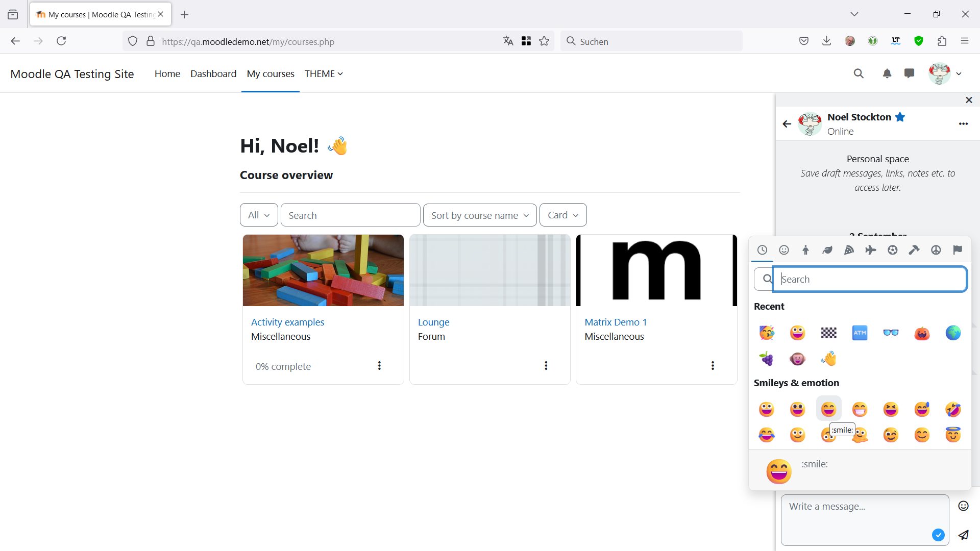Open the Matrix Demo 1 course
The height and width of the screenshot is (551, 980).
(616, 322)
